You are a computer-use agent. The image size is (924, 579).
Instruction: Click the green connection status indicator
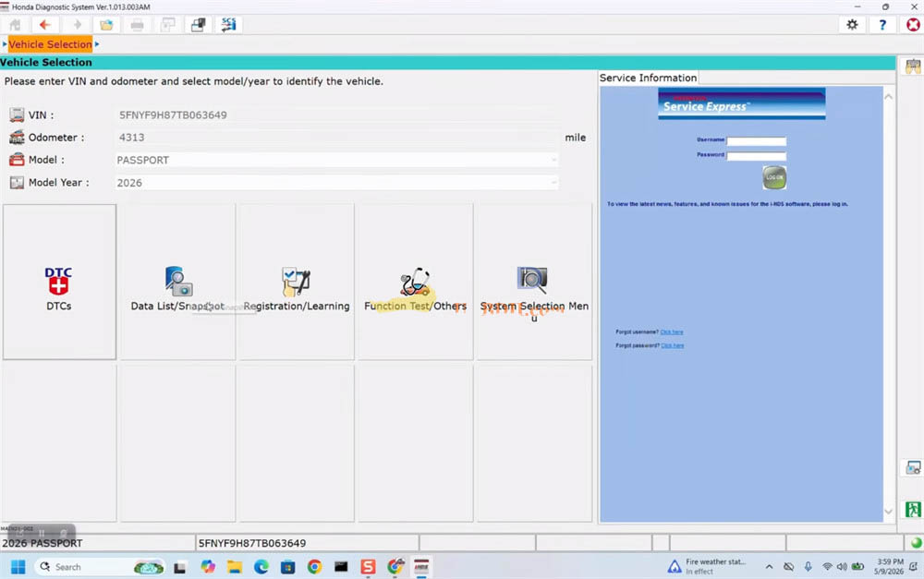915,542
